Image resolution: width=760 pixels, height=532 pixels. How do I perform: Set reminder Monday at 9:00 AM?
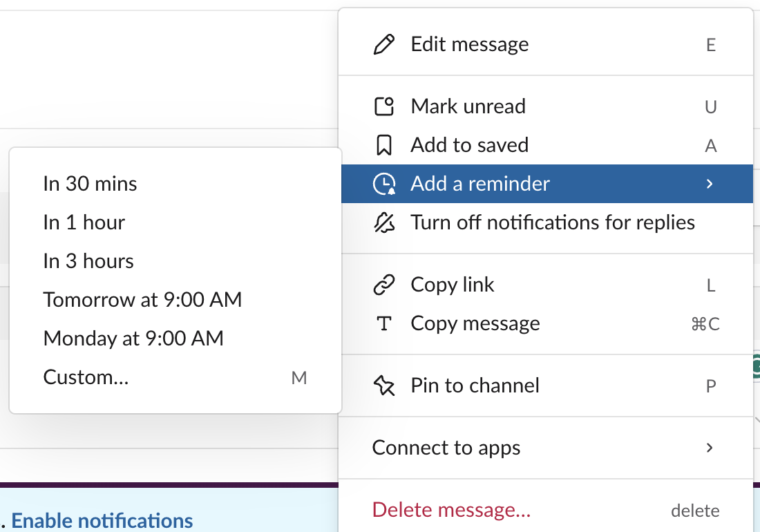point(175,339)
